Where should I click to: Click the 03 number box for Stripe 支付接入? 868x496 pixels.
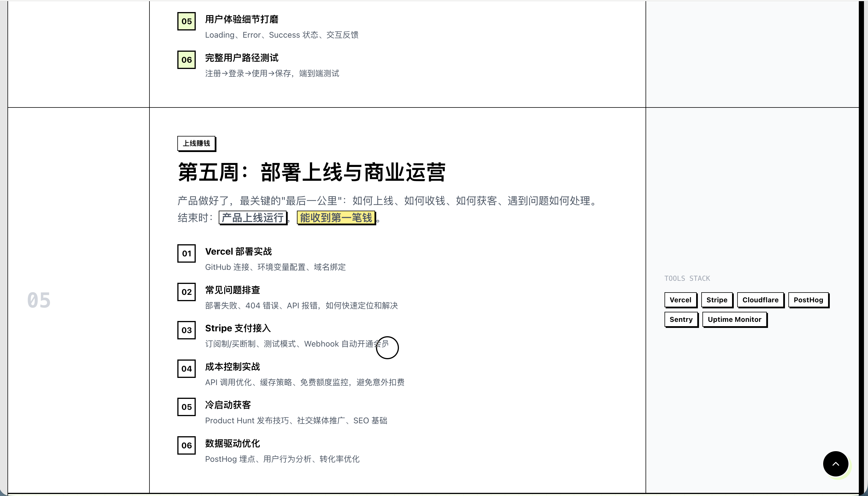pos(186,330)
